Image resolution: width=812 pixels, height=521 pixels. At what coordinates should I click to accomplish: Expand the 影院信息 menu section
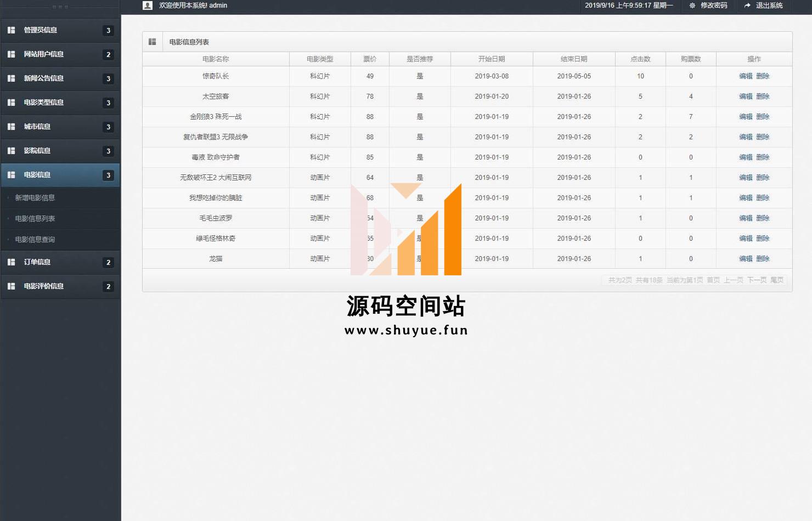coord(60,151)
